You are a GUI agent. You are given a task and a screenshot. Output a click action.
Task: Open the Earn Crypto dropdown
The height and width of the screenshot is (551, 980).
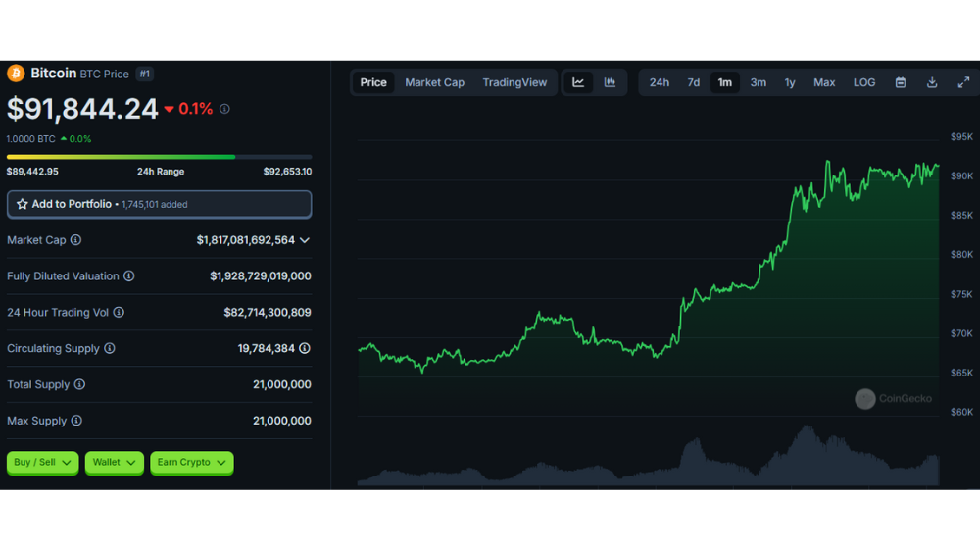point(192,463)
